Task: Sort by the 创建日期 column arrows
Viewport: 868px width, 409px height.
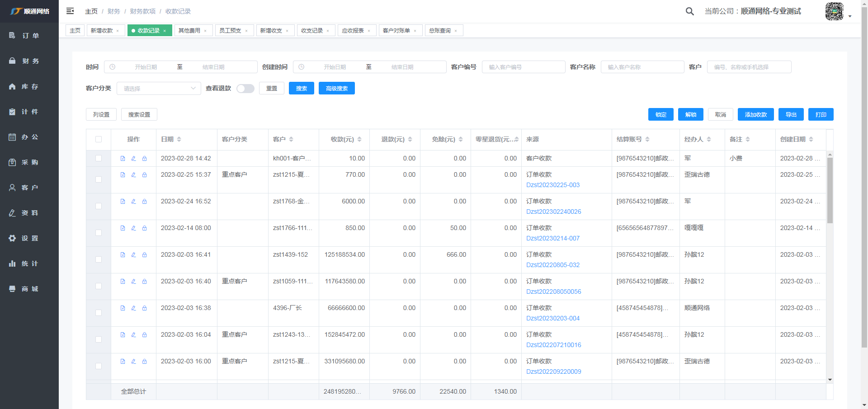Action: point(811,139)
